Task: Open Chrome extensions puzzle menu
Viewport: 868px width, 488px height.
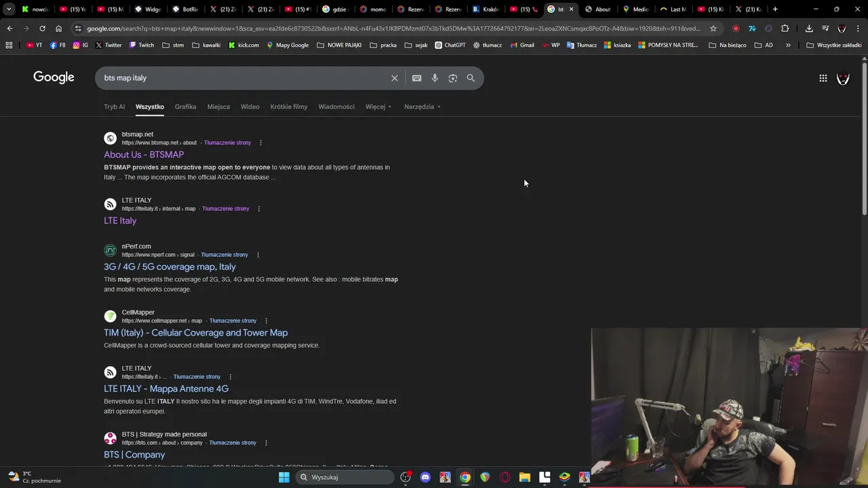Action: point(785,28)
